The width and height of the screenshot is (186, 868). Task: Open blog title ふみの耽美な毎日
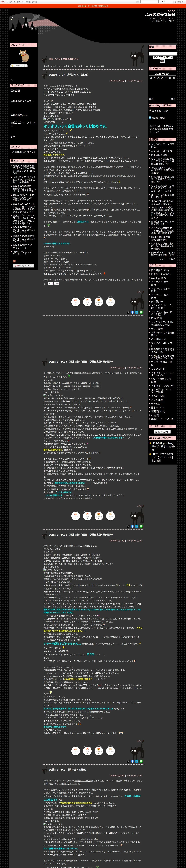click(x=160, y=14)
